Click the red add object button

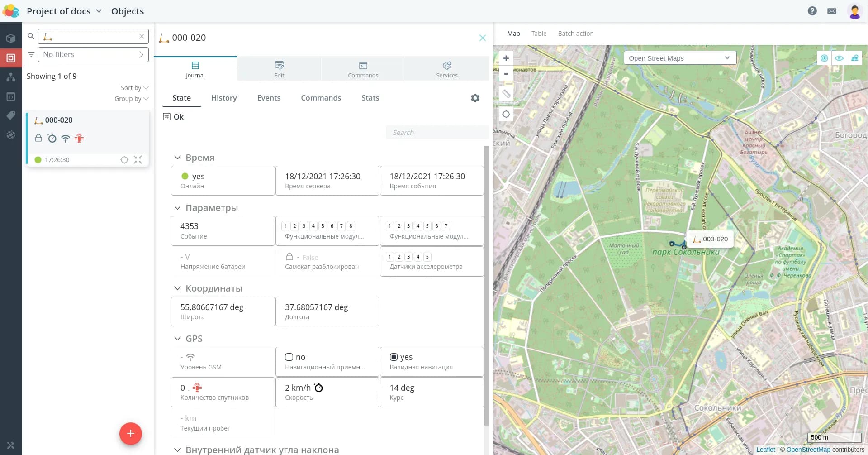(130, 433)
